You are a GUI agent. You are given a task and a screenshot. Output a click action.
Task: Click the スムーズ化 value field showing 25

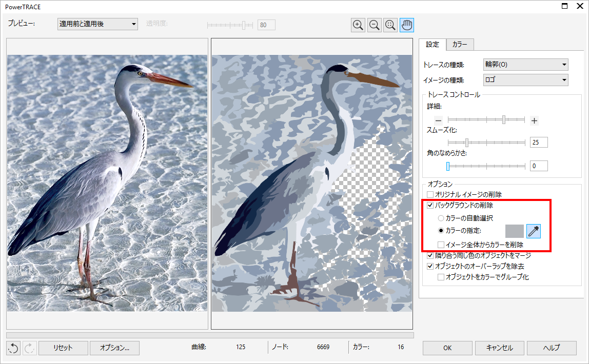(539, 143)
